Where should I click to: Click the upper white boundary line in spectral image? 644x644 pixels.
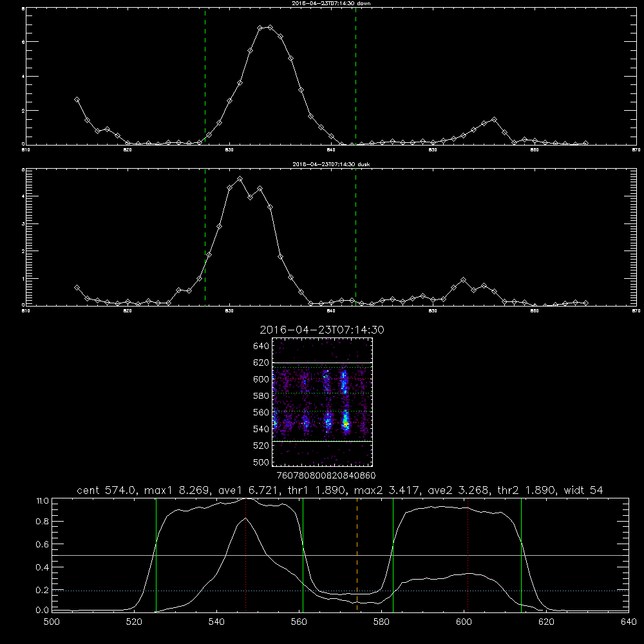(x=323, y=363)
